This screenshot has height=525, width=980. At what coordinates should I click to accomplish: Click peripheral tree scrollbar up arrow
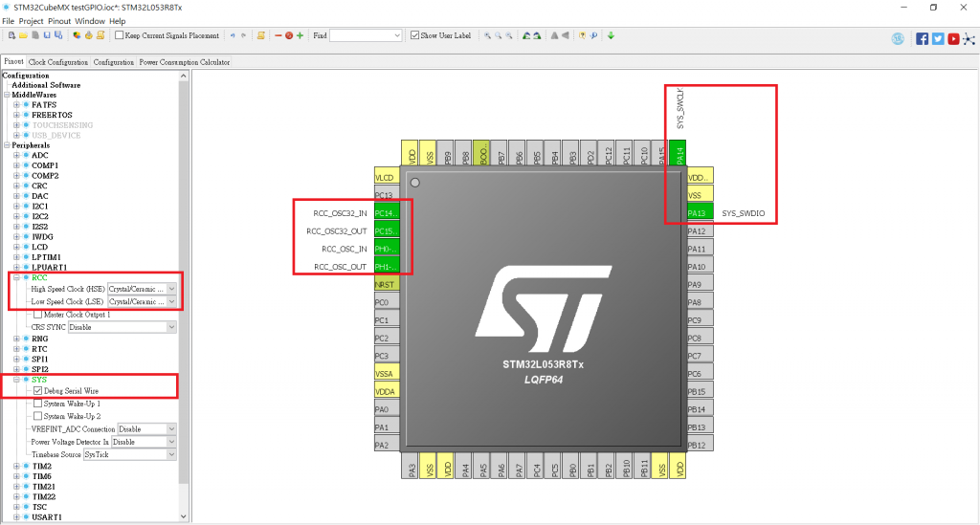pyautogui.click(x=183, y=76)
